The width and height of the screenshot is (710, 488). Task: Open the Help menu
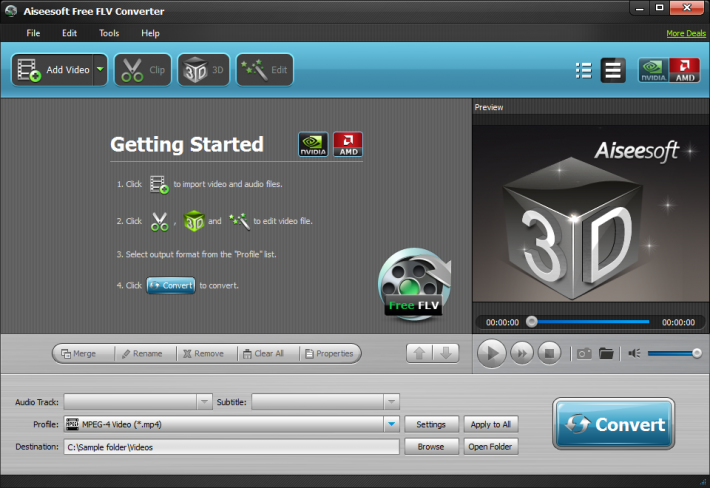[x=150, y=33]
